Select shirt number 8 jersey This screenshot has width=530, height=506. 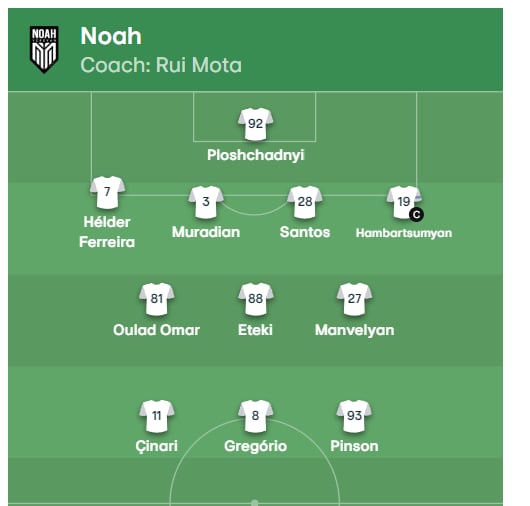(256, 416)
